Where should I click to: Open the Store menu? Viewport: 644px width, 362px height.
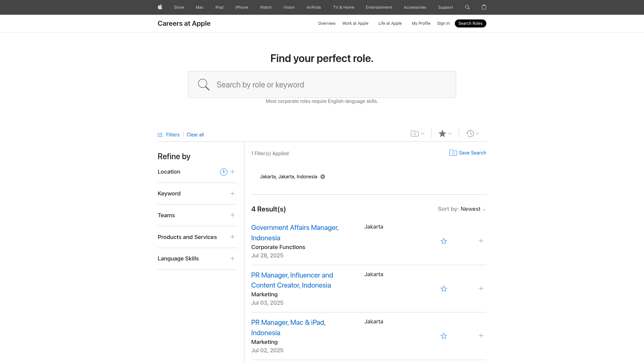pyautogui.click(x=179, y=7)
